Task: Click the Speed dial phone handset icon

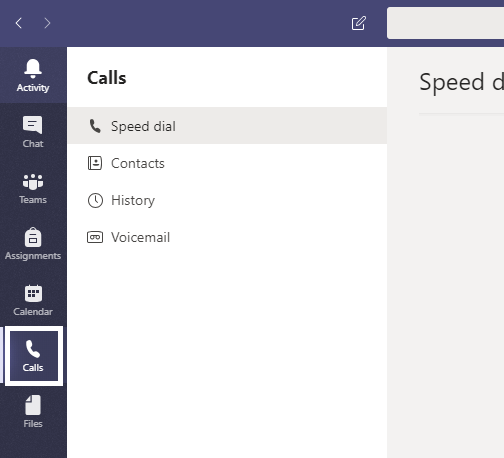Action: 95,126
